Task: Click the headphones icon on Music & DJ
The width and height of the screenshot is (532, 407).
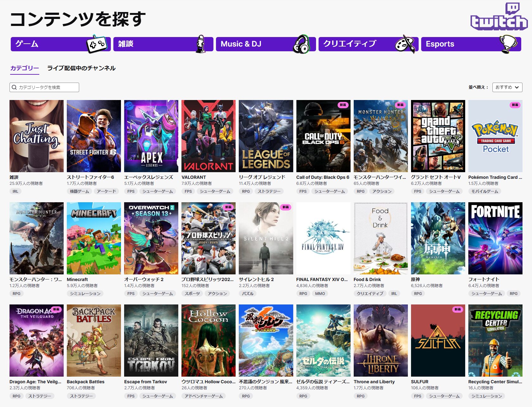Action: click(301, 44)
